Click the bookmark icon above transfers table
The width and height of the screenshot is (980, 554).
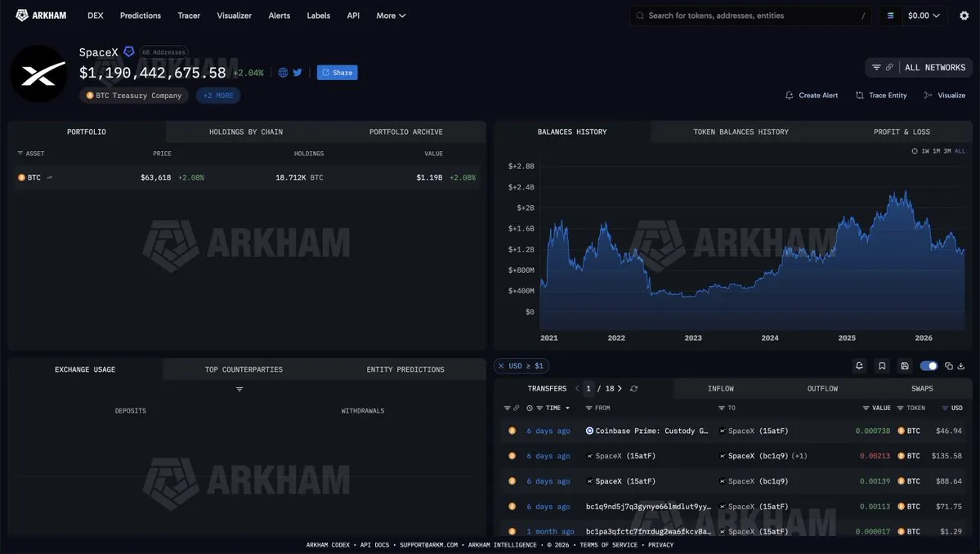(882, 366)
